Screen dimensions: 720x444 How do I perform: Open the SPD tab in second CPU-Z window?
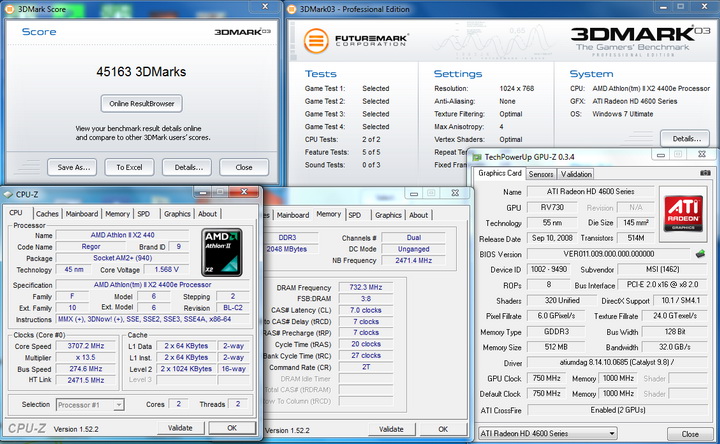tap(354, 215)
